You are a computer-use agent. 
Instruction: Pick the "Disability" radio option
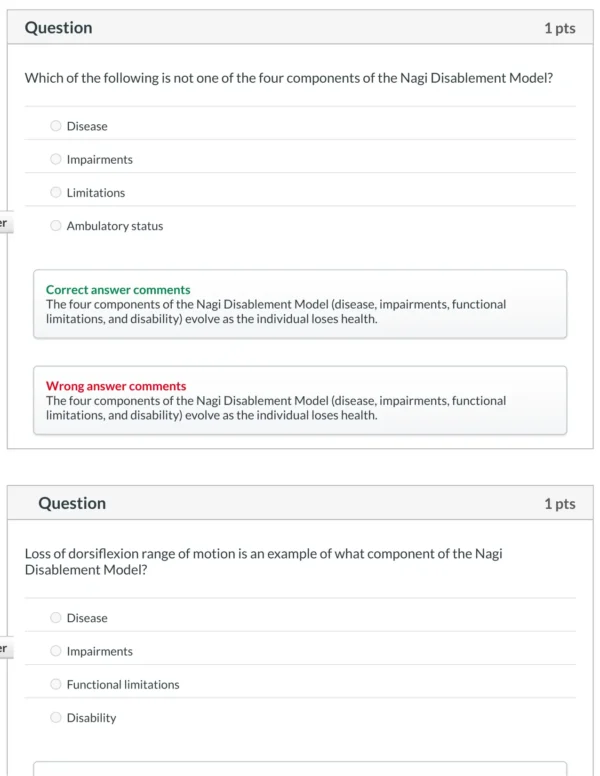coord(56,718)
